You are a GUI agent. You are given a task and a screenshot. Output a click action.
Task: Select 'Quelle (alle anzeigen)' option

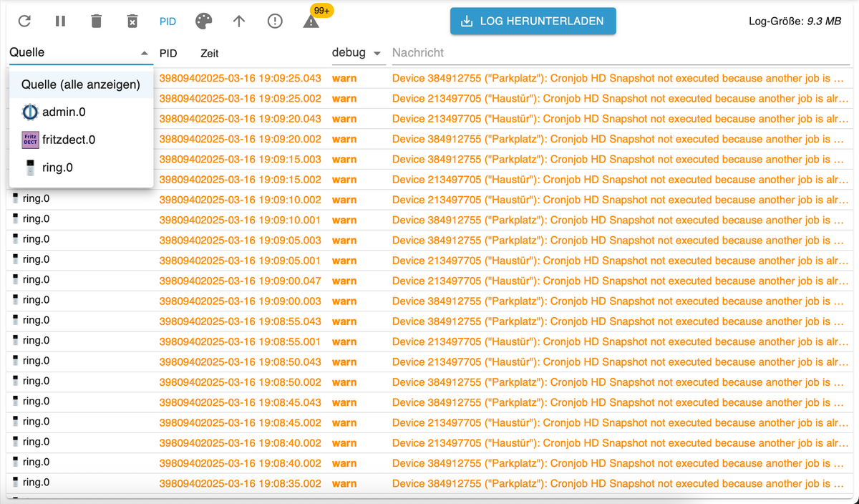pos(80,84)
